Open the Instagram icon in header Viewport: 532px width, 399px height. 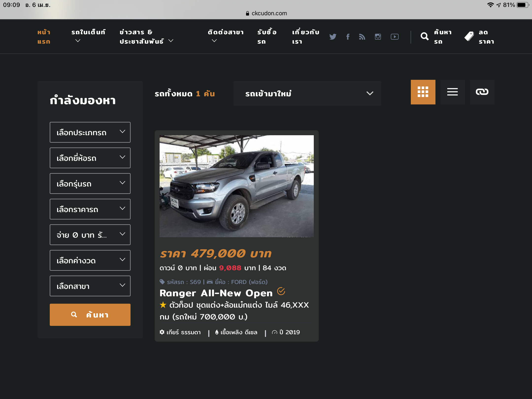tap(378, 37)
